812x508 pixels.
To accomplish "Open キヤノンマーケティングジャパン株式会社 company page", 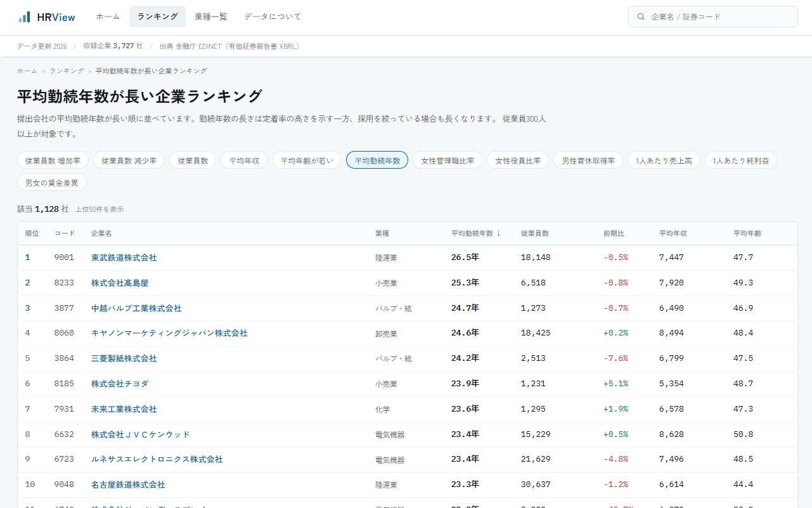I will [169, 333].
